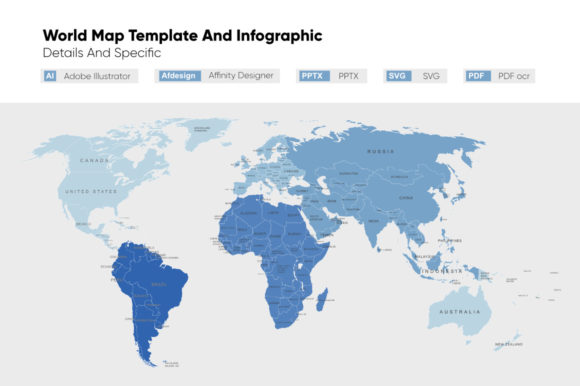Select the "Affinity Designer" label

pyautogui.click(x=241, y=75)
